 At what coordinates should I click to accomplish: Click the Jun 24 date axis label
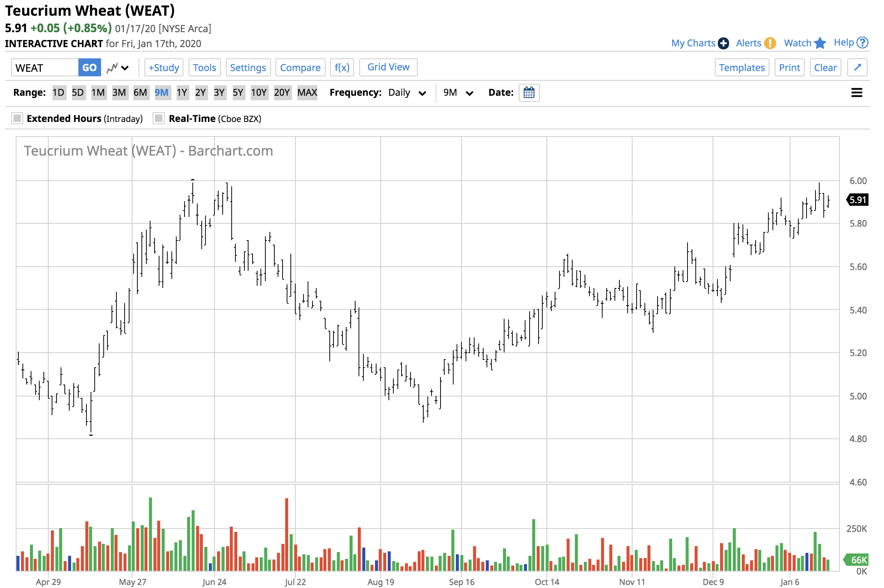click(x=214, y=582)
